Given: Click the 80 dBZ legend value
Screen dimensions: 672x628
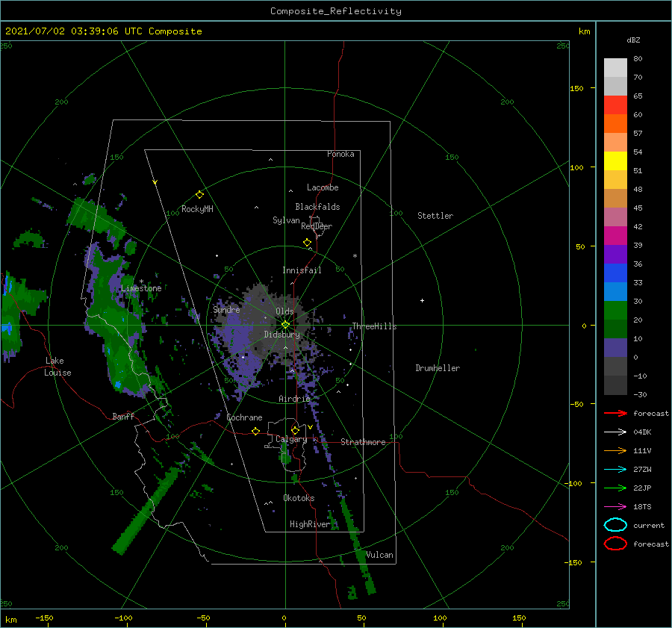Looking at the screenshot, I should 638,59.
